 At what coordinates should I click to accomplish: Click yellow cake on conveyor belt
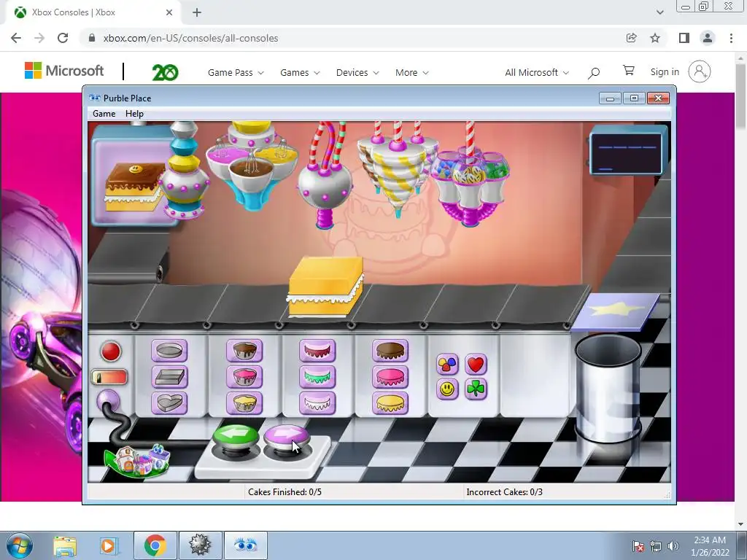pyautogui.click(x=325, y=286)
